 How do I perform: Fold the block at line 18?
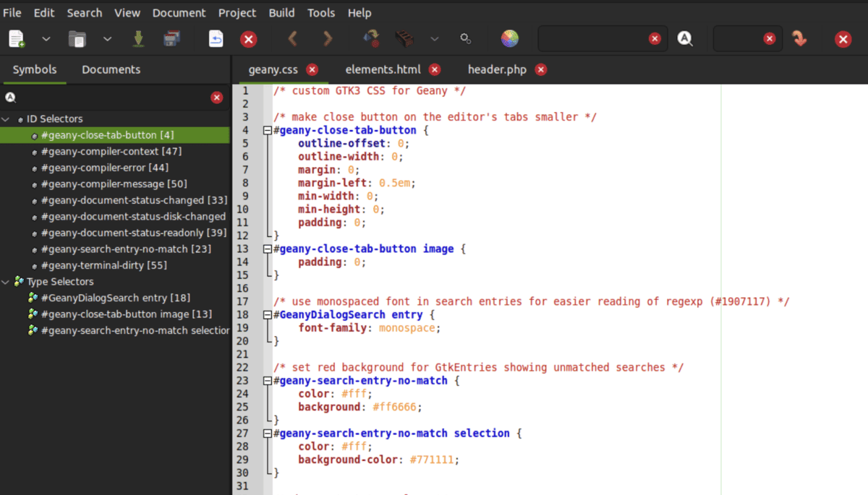pyautogui.click(x=268, y=315)
